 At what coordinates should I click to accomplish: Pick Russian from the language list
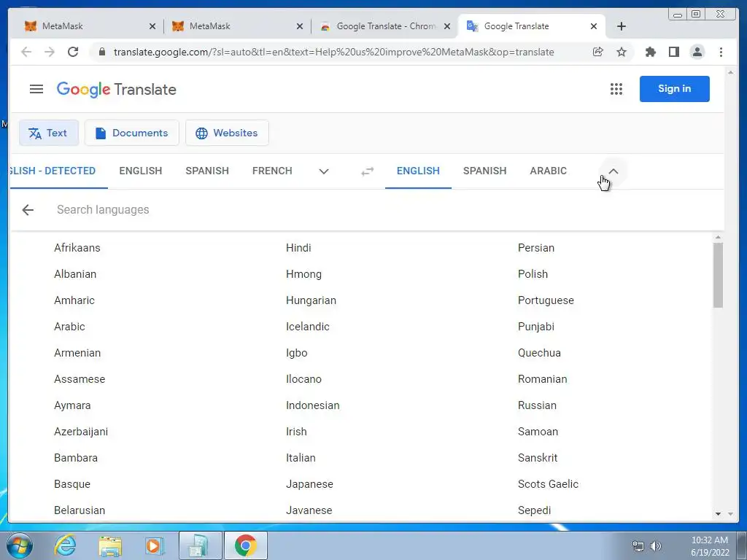coord(537,405)
